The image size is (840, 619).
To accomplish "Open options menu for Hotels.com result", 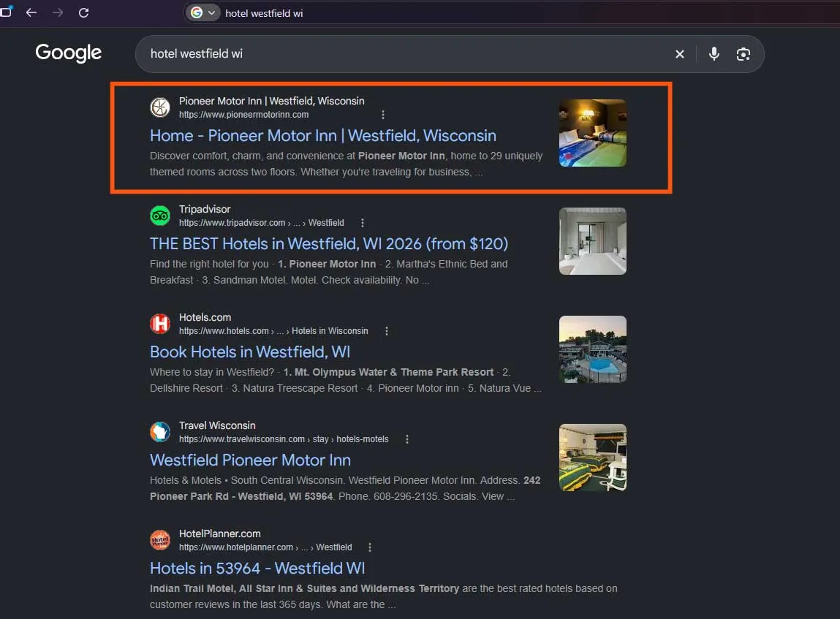I will (387, 331).
